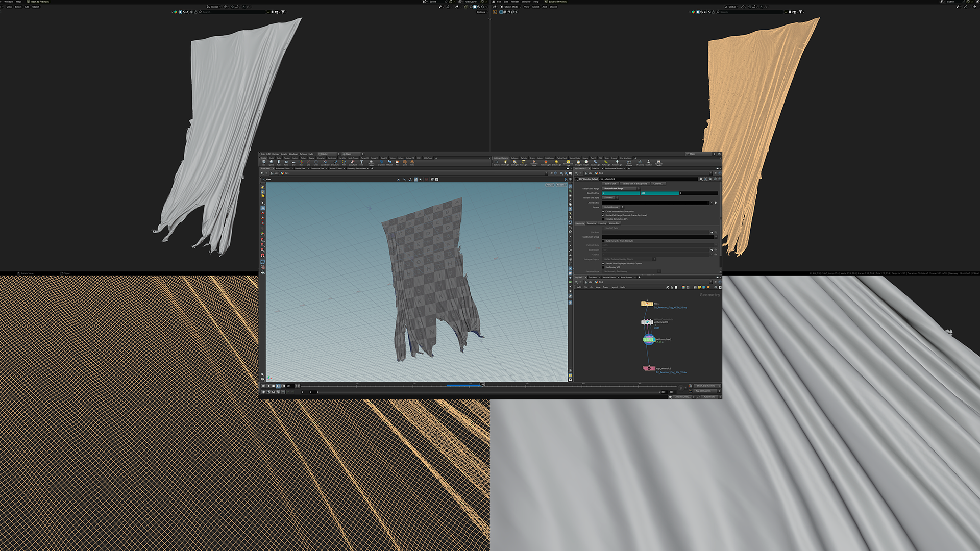
Task: Select the Sphere shelf tool
Action: (x=271, y=162)
